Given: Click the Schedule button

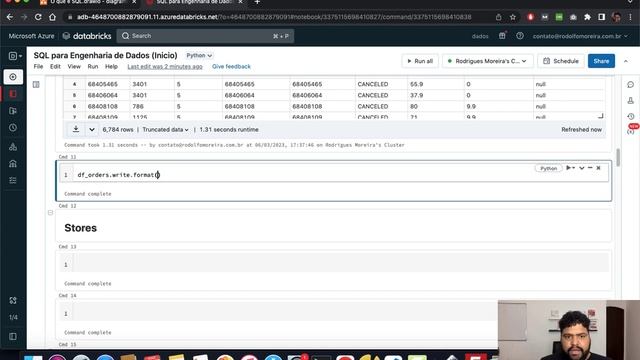Looking at the screenshot, I should click(561, 61).
